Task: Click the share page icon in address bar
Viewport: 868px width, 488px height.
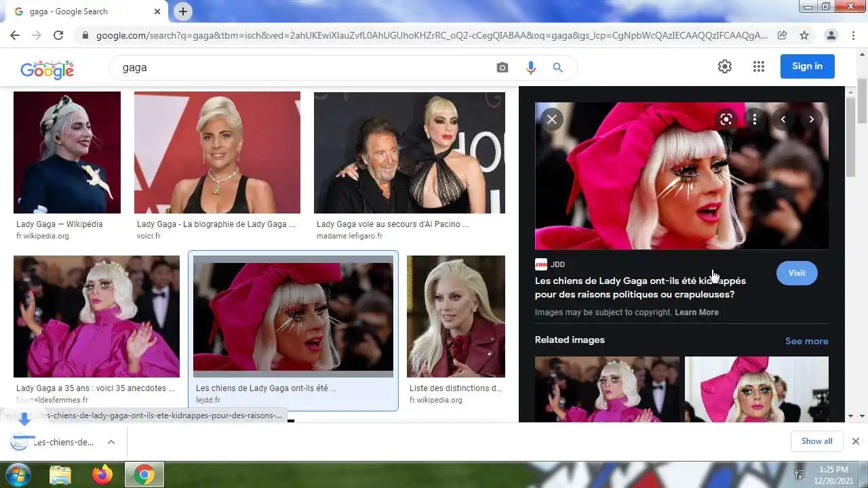Action: pyautogui.click(x=783, y=35)
